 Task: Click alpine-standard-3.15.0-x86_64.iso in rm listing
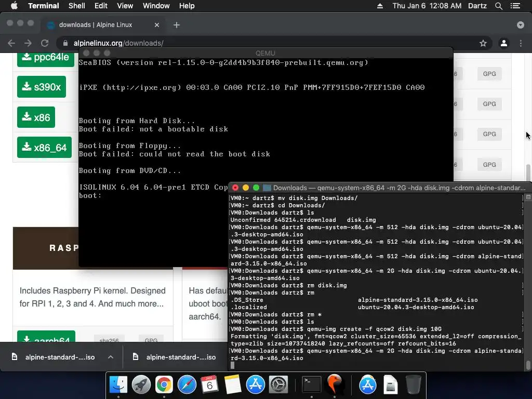[x=418, y=300]
